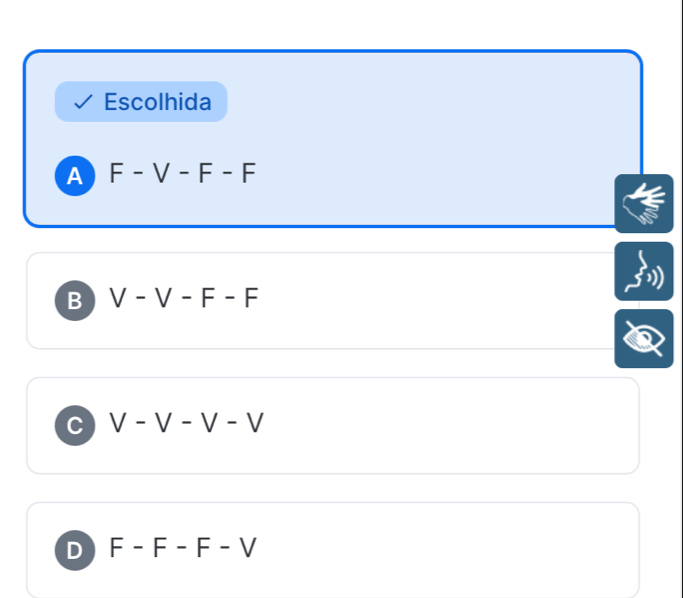Open the sign language (Libras) accessibility tool

[x=644, y=204]
